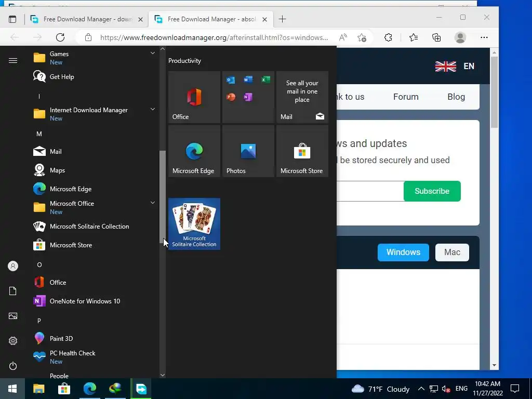The height and width of the screenshot is (399, 532).
Task: Select the Windows platform tab
Action: point(403,252)
